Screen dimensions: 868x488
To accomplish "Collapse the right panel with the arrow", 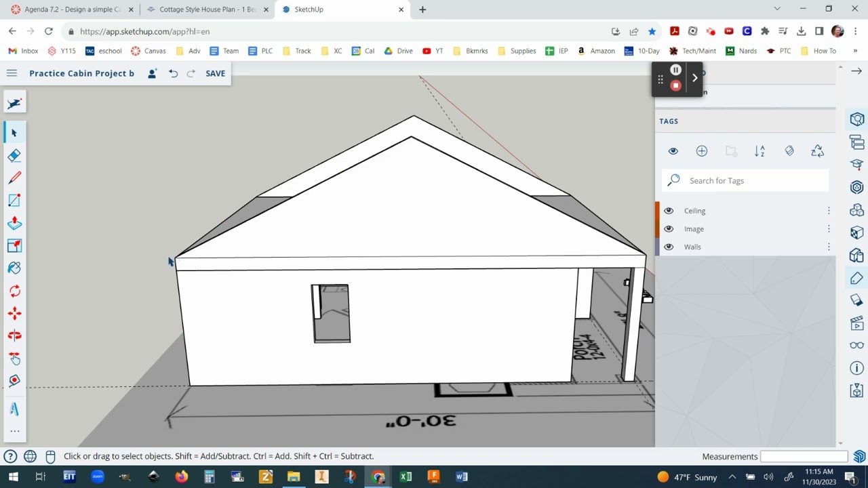I will click(x=857, y=70).
